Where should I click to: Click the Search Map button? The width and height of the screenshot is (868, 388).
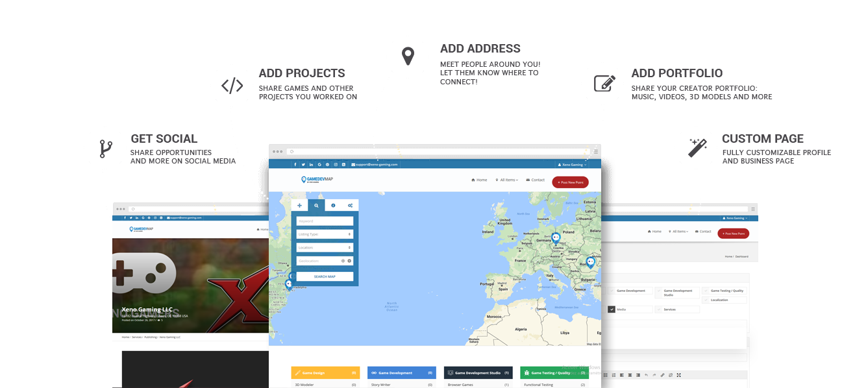click(325, 276)
